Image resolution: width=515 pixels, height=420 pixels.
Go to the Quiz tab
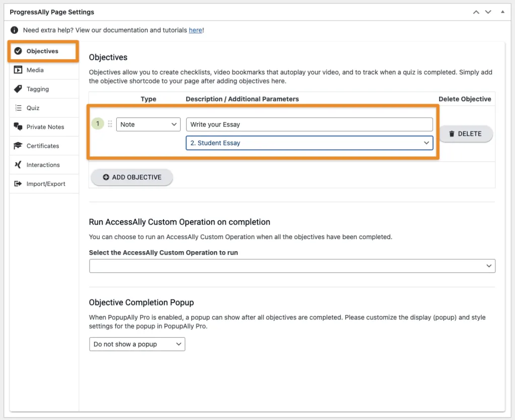pos(44,109)
